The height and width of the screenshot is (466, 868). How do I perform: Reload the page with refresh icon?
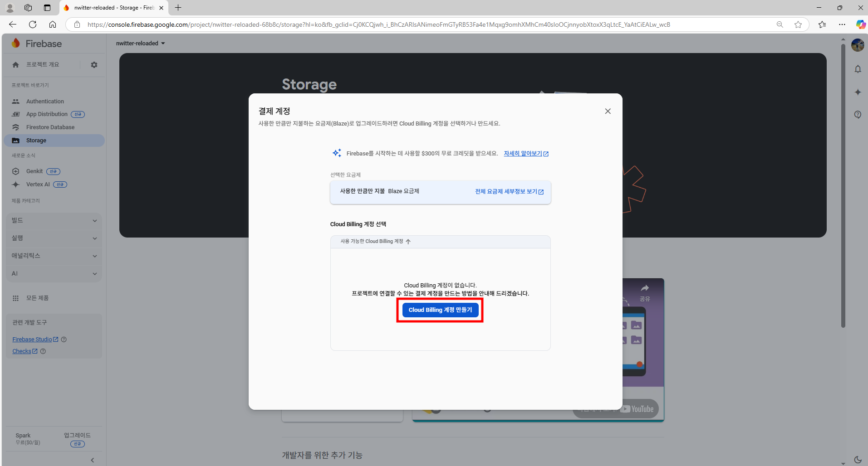tap(33, 24)
